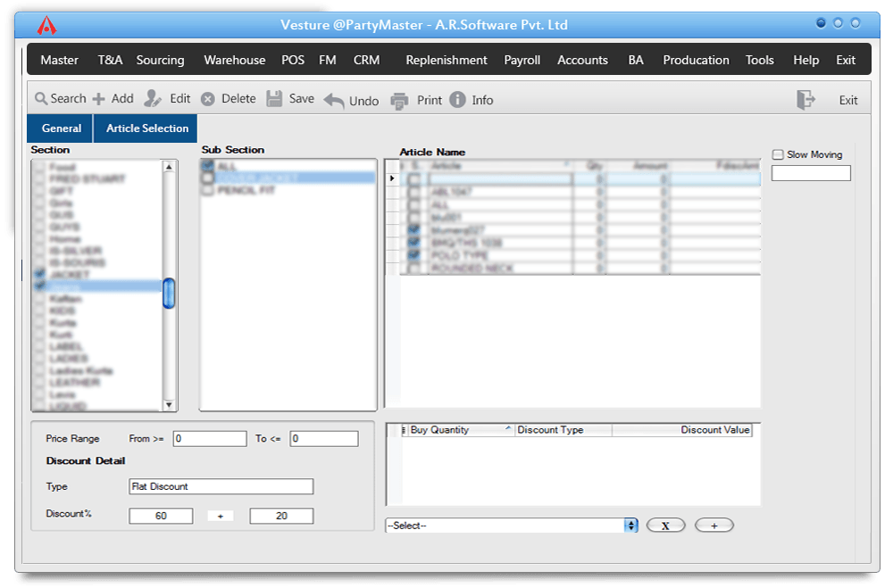Image resolution: width=893 pixels, height=588 pixels.
Task: Click the Section list scroll-up arrow
Action: tap(169, 167)
